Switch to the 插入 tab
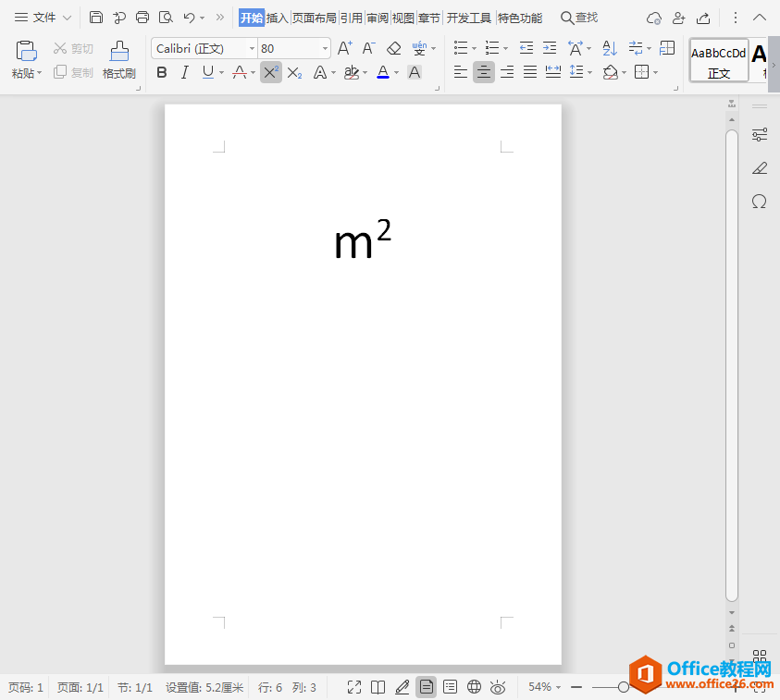 point(277,18)
